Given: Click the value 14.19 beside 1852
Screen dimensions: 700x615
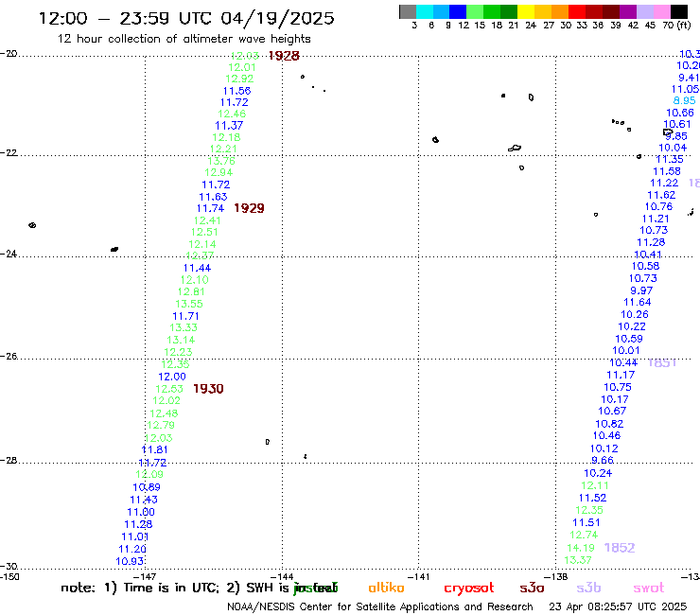Looking at the screenshot, I should point(581,548).
